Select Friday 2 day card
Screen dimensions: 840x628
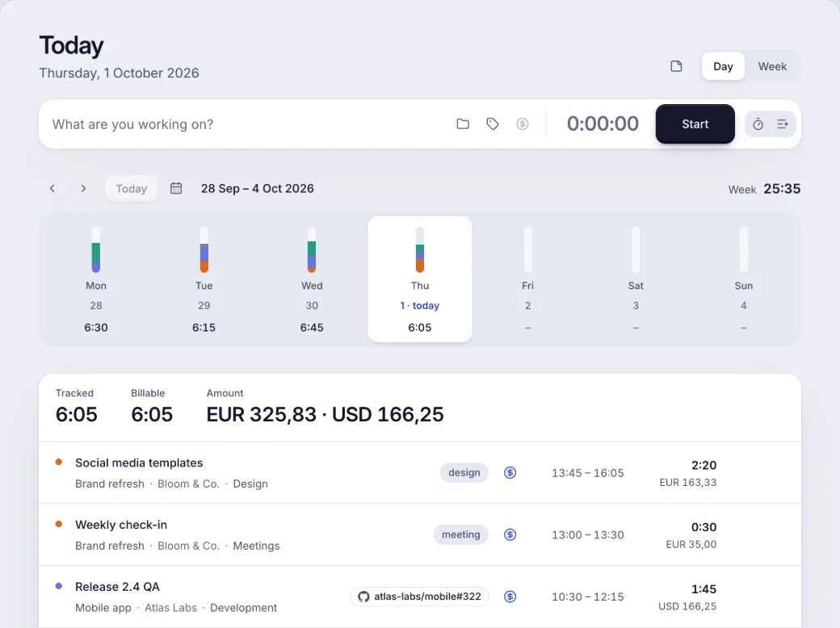coord(527,279)
